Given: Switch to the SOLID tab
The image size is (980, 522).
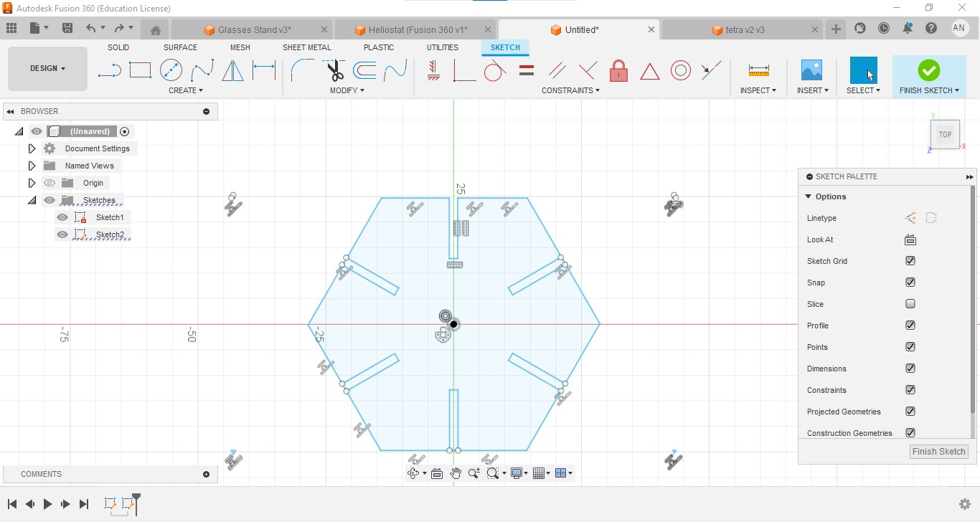Looking at the screenshot, I should pyautogui.click(x=118, y=47).
